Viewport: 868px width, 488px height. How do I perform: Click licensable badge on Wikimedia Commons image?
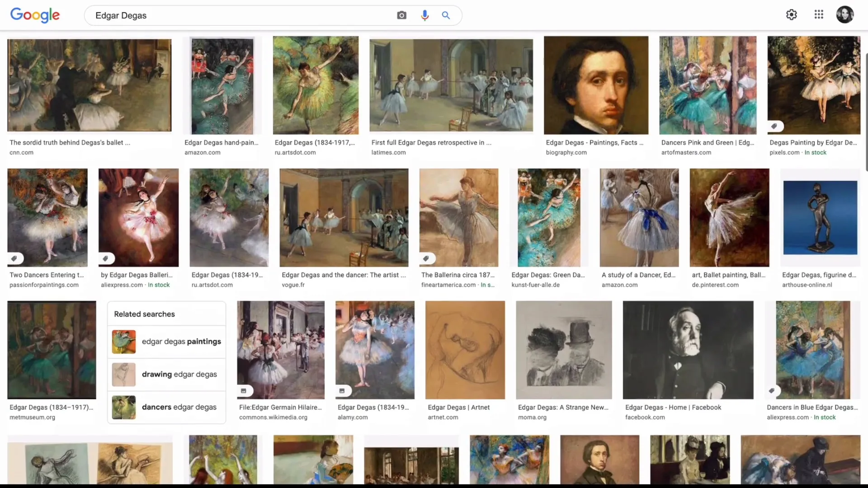click(x=245, y=391)
